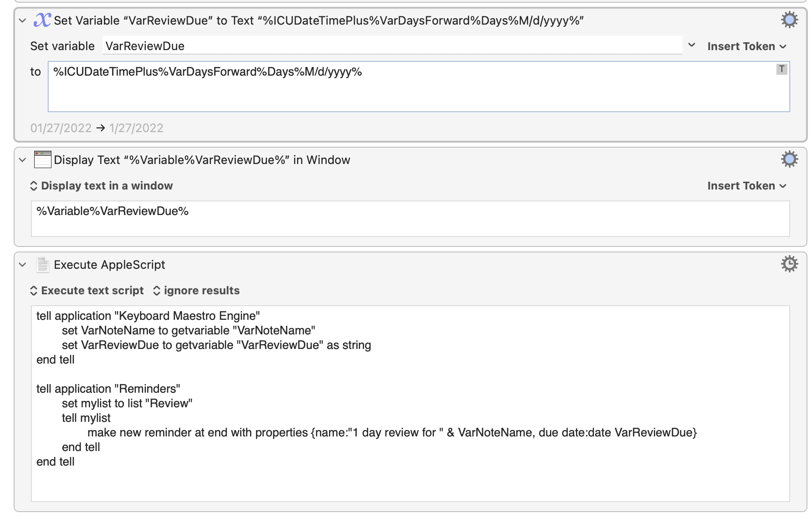
Task: Click the Execute AppleScript title
Action: point(109,265)
